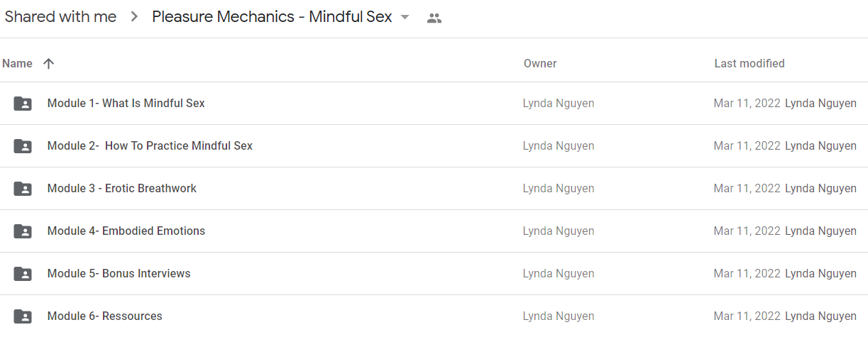Click the shared people icon beside folder title
Image resolution: width=868 pixels, height=337 pixels.
coord(434,18)
